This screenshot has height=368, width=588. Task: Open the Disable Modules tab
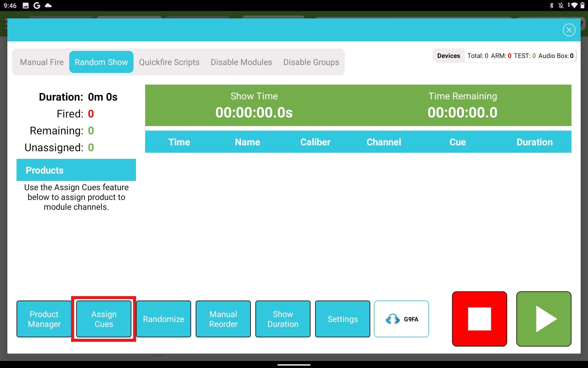click(241, 62)
